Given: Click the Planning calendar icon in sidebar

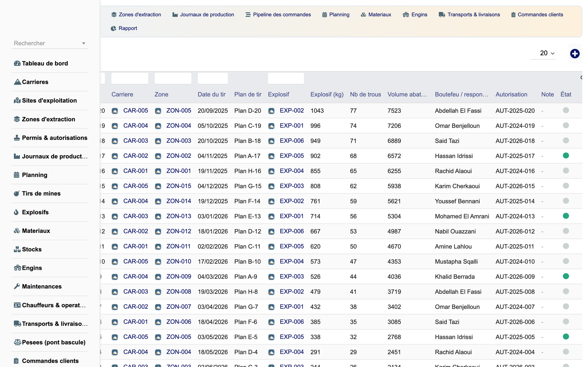Looking at the screenshot, I should pos(17,175).
